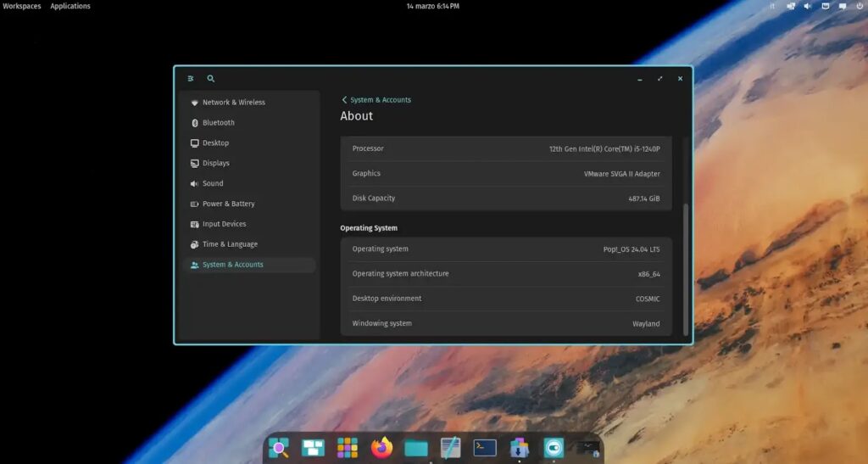Click the System & Accounts people icon
The image size is (868, 464).
coord(194,265)
